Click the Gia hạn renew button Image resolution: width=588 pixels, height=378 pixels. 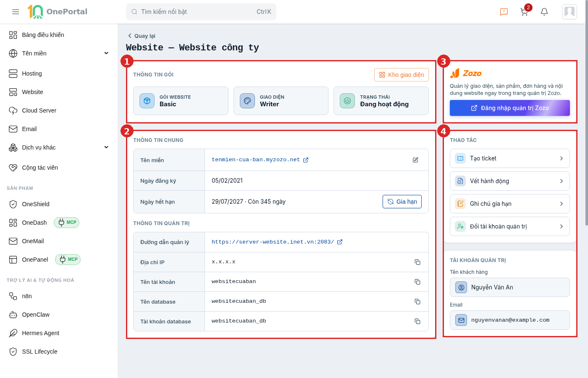click(x=402, y=202)
